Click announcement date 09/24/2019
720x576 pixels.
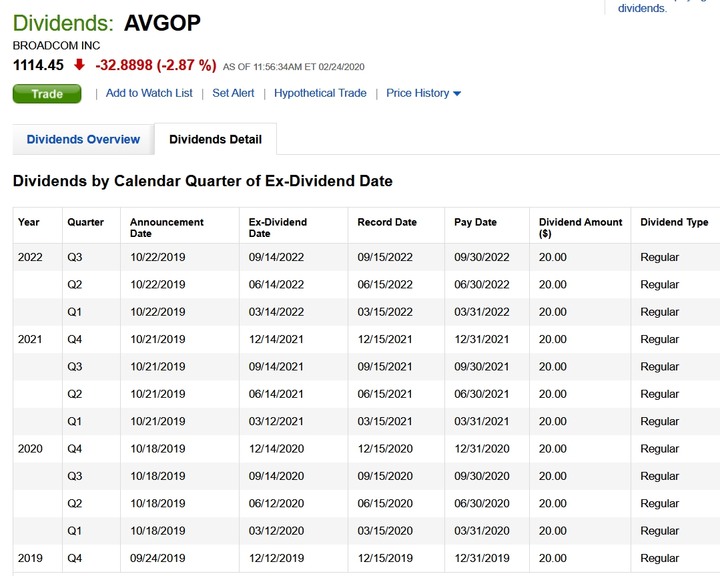158,558
